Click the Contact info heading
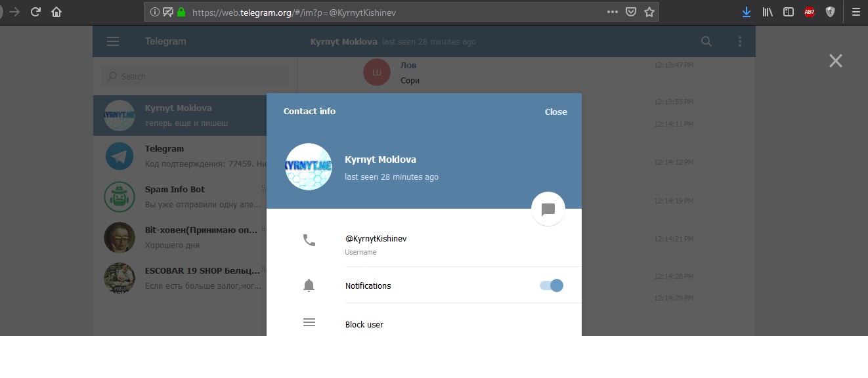Viewport: 868px width, 378px height. click(x=309, y=112)
